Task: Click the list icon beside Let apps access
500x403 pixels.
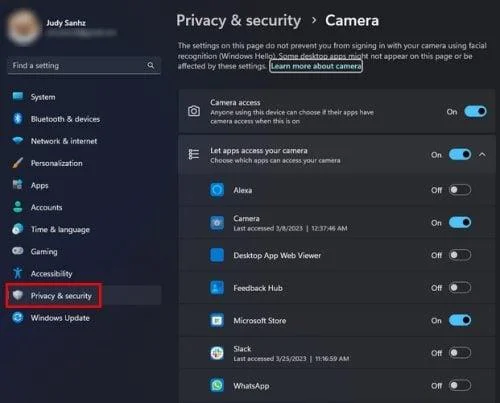Action: coord(194,154)
